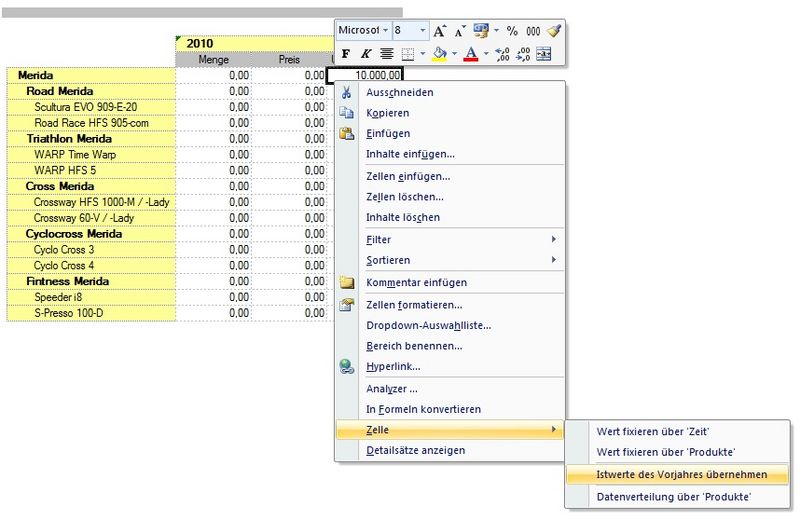Select the Cyclo Cross 4 row
Screen dimensions: 800x520
pyautogui.click(x=91, y=265)
